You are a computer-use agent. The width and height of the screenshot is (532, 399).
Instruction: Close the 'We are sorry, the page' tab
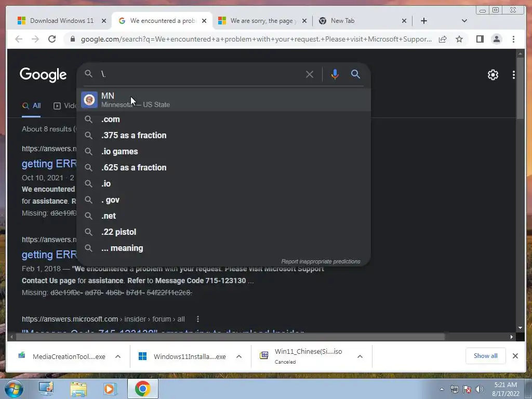[x=304, y=21]
